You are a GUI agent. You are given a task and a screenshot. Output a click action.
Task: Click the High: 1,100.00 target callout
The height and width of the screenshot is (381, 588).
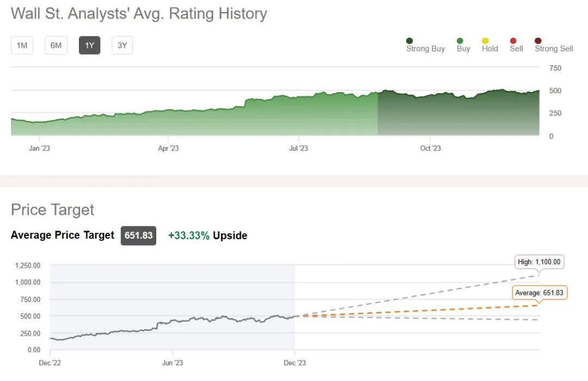pyautogui.click(x=539, y=262)
